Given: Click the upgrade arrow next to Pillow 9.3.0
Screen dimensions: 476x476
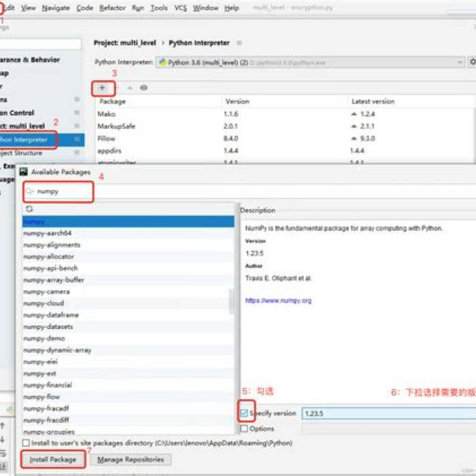Looking at the screenshot, I should pyautogui.click(x=354, y=139).
